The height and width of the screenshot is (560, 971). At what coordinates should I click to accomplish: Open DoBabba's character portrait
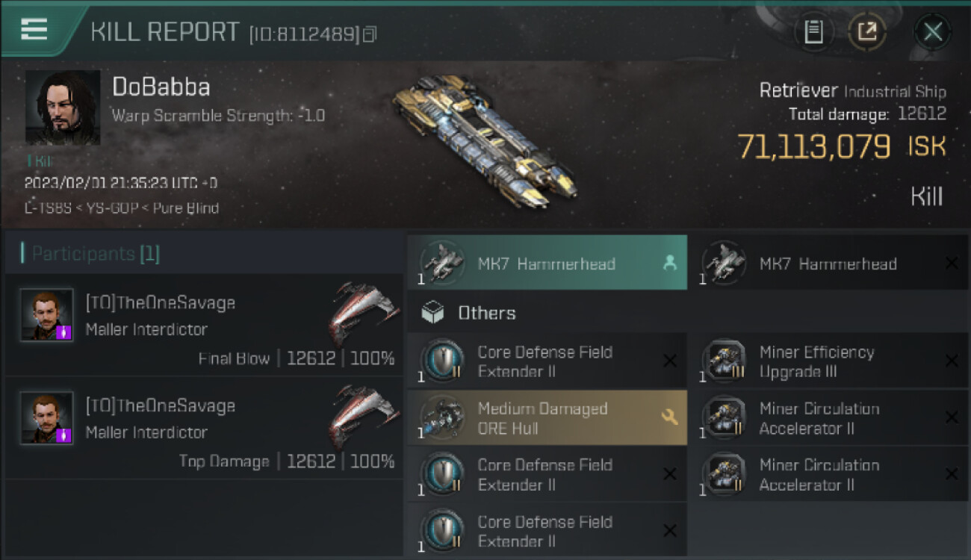[x=63, y=107]
